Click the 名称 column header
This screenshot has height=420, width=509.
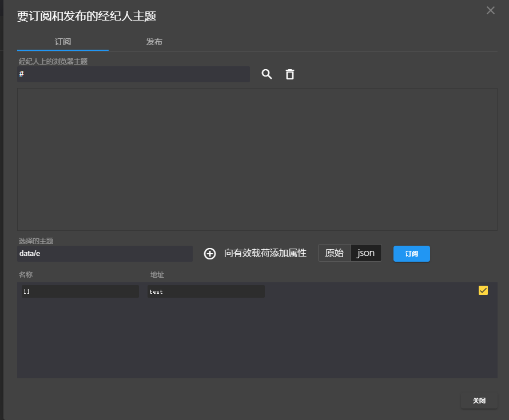(x=26, y=275)
